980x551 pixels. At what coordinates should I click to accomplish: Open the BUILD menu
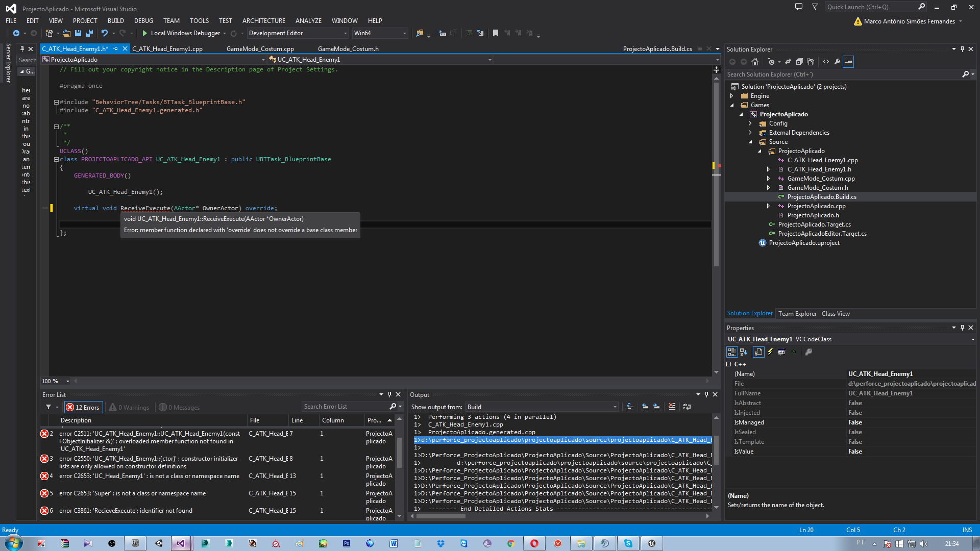(x=115, y=21)
